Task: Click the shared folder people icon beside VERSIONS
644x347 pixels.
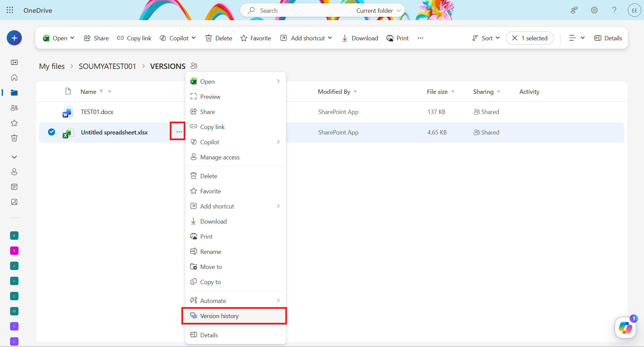Action: pos(194,66)
